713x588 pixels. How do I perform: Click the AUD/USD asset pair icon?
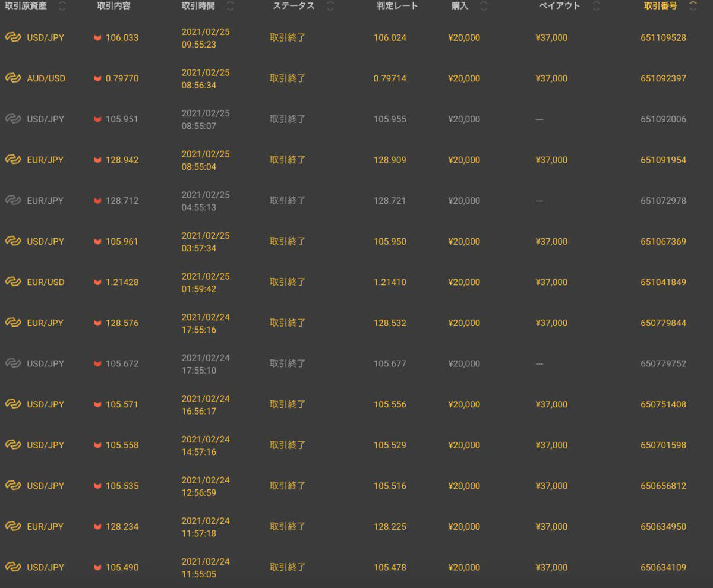[13, 78]
